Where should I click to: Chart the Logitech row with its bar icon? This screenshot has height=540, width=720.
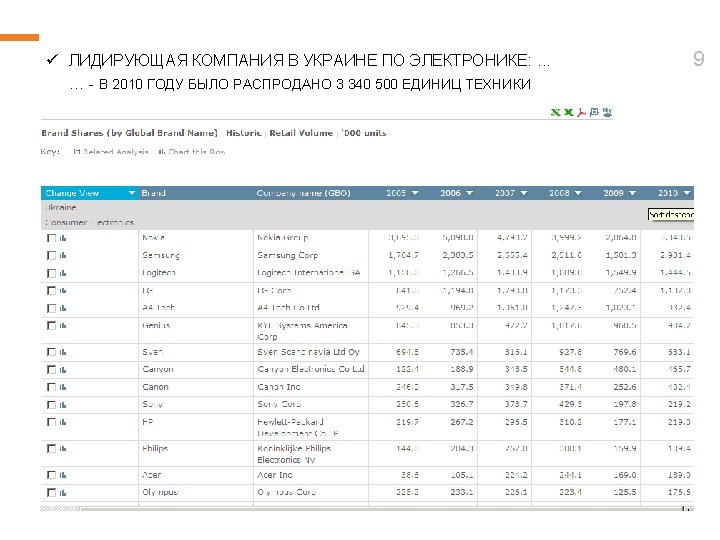coord(63,273)
